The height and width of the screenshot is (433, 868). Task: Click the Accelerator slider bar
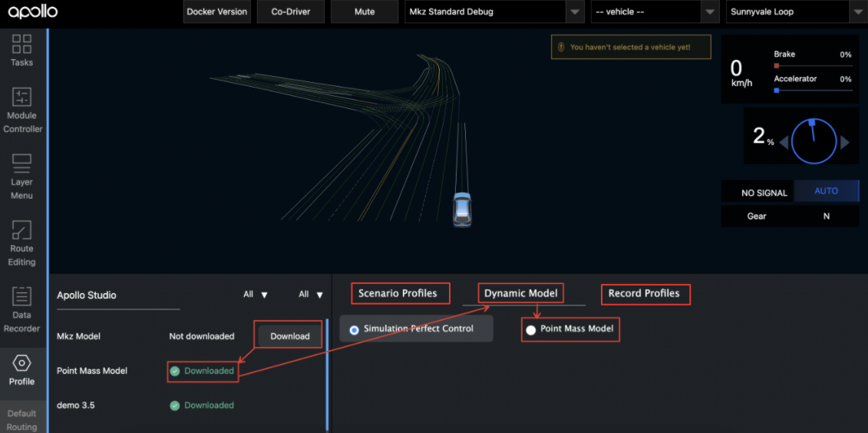point(814,91)
